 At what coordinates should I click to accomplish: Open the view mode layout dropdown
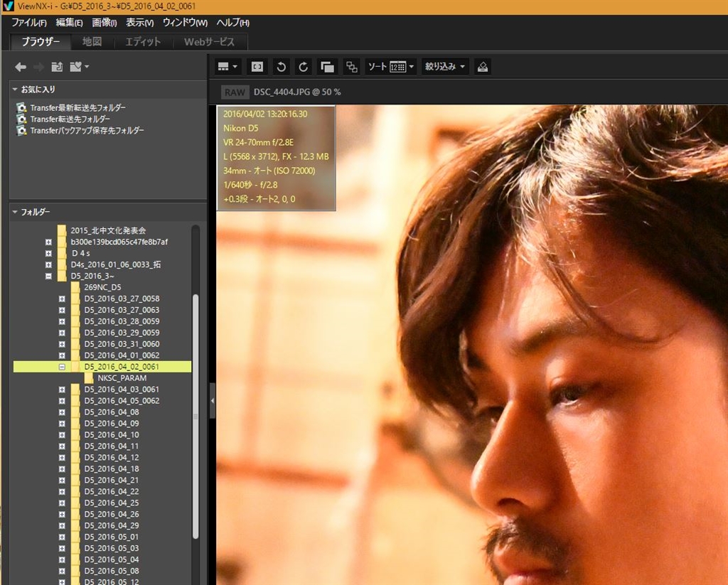(x=227, y=67)
